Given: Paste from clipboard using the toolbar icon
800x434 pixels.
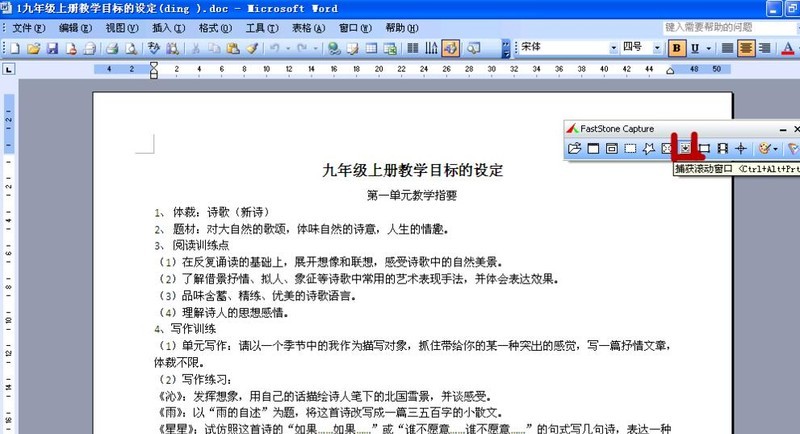Looking at the screenshot, I should coord(233,48).
